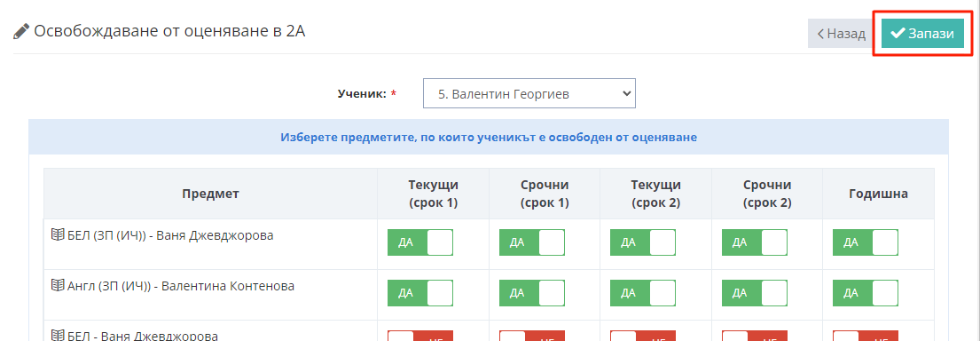Click the Годишна column header
This screenshot has width=980, height=341.
(x=878, y=194)
